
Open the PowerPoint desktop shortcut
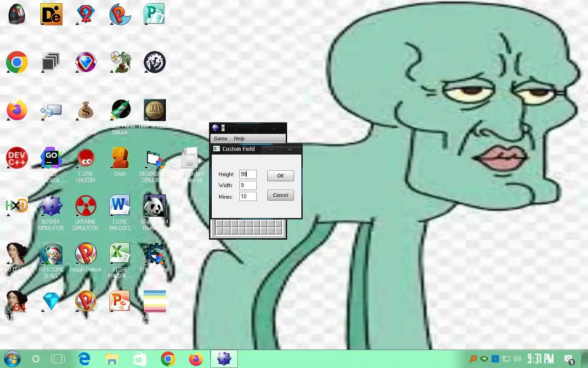120,302
